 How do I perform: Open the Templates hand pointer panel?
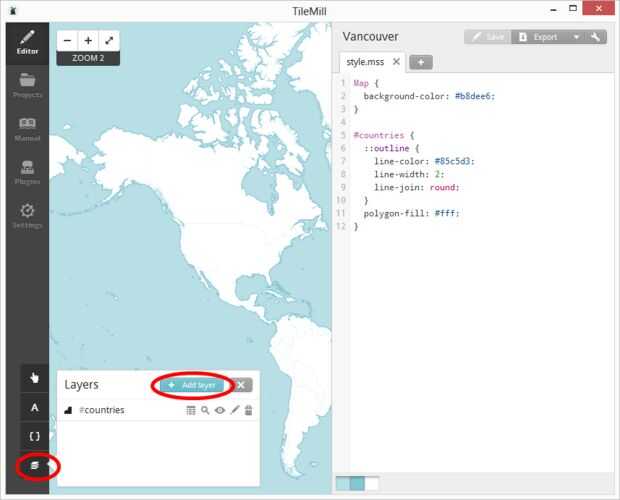[35, 378]
